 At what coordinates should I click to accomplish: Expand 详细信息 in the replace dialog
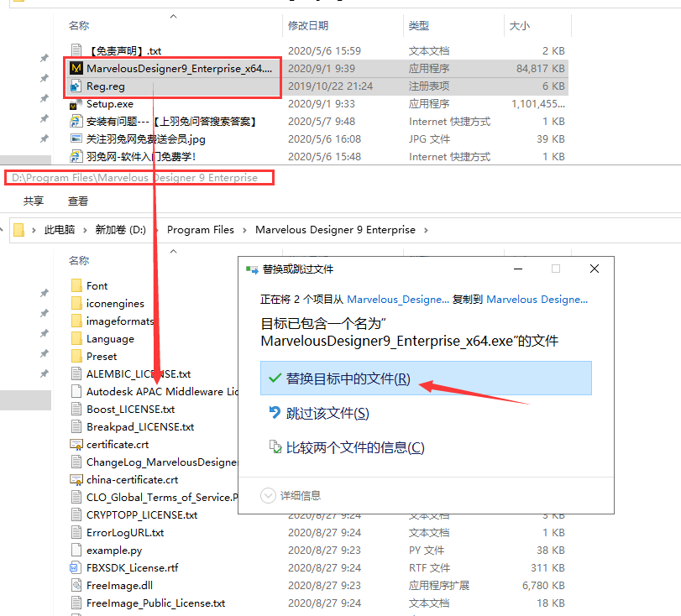291,495
